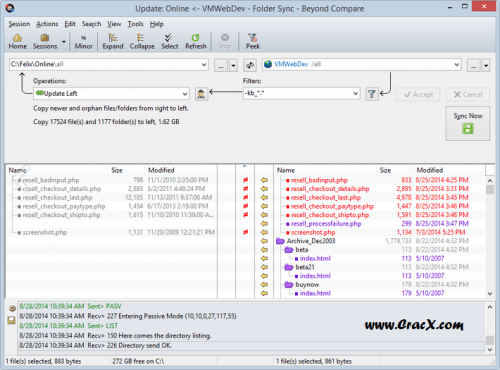Image resolution: width=500 pixels, height=370 pixels.
Task: Start synchronization with Sync Now
Action: pos(468,123)
